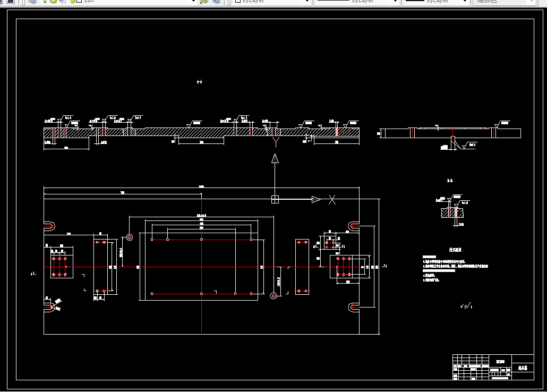Select the small centered label above the top view
This screenshot has height=392, width=547.
click(x=199, y=82)
